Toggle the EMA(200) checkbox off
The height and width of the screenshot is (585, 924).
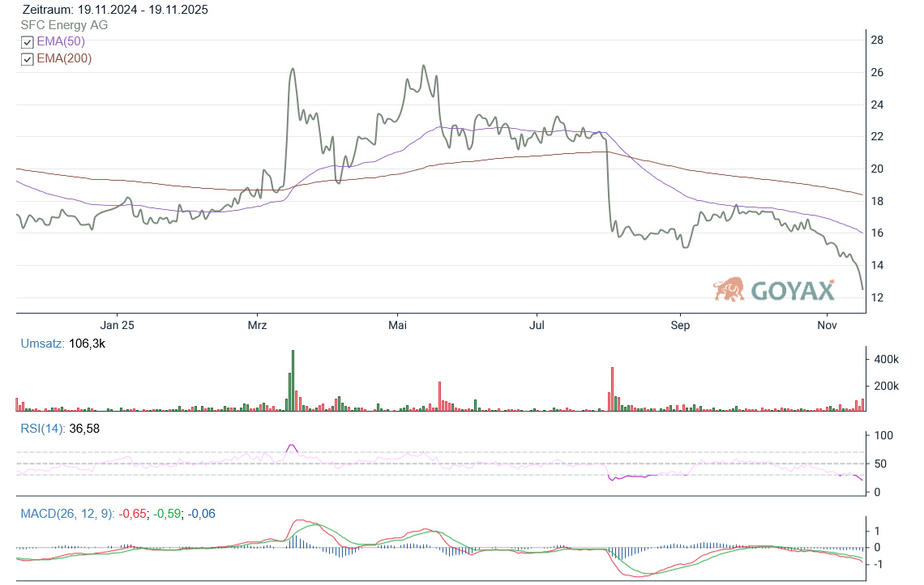27,59
